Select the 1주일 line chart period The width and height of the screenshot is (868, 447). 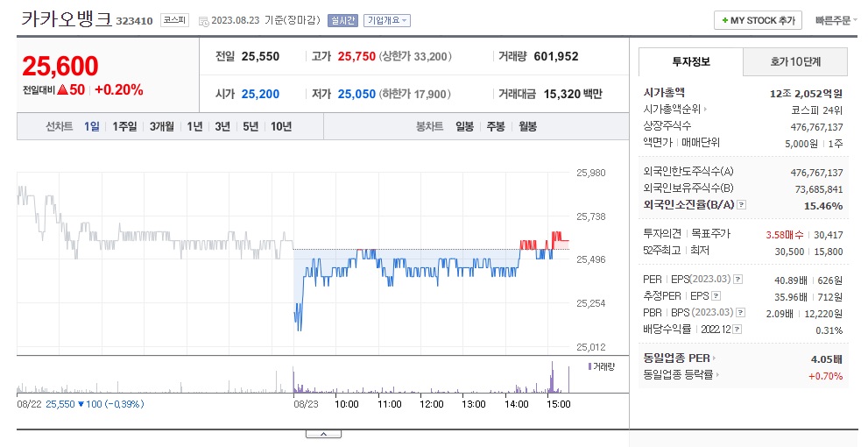(x=124, y=126)
